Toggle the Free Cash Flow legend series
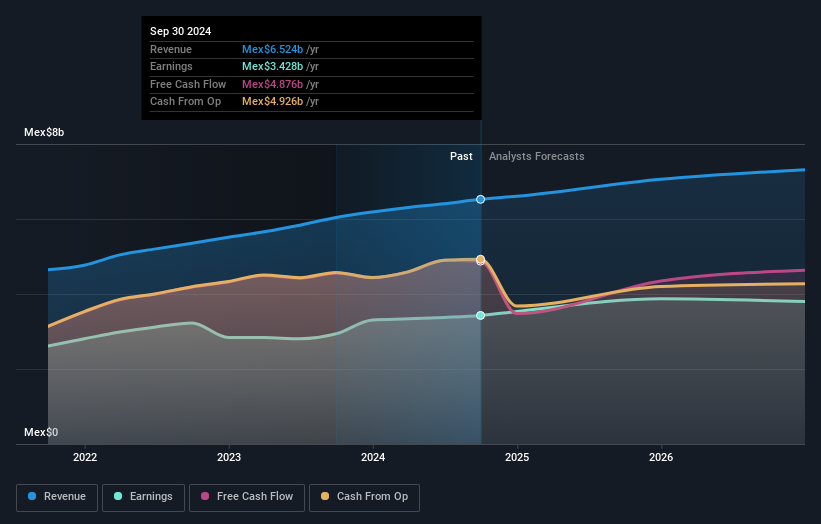This screenshot has height=524, width=821. click(247, 497)
